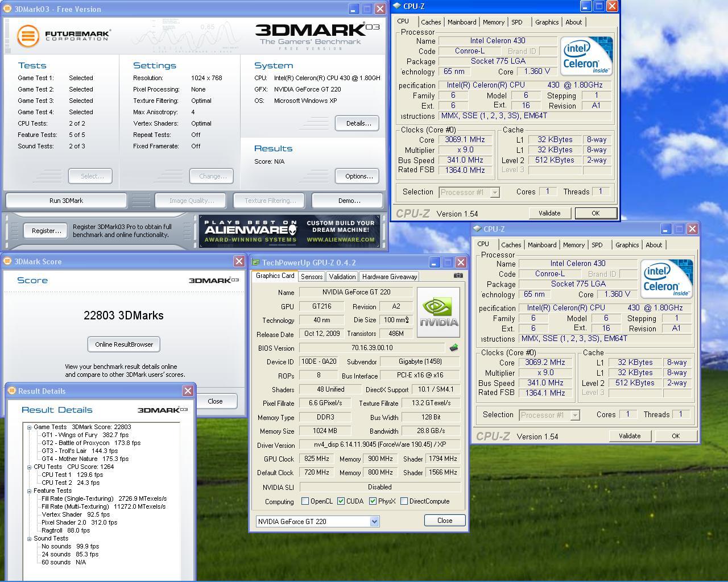Click the GPU-Z screenshot camera icon

click(458, 276)
